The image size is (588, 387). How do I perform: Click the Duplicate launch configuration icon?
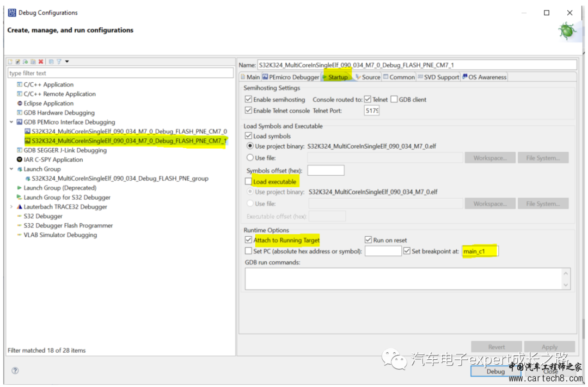33,62
